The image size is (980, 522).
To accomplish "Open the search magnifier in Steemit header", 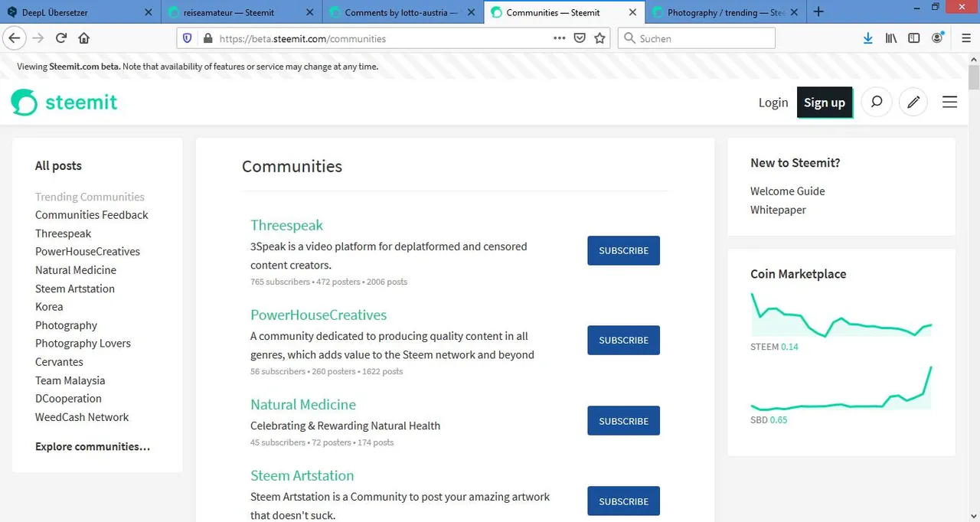I will 877,102.
